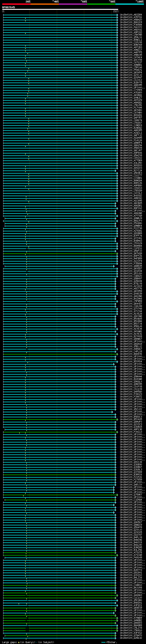Click hit label UniRef100_Q92901
The image size is (146, 644).
pyautogui.click(x=131, y=572)
